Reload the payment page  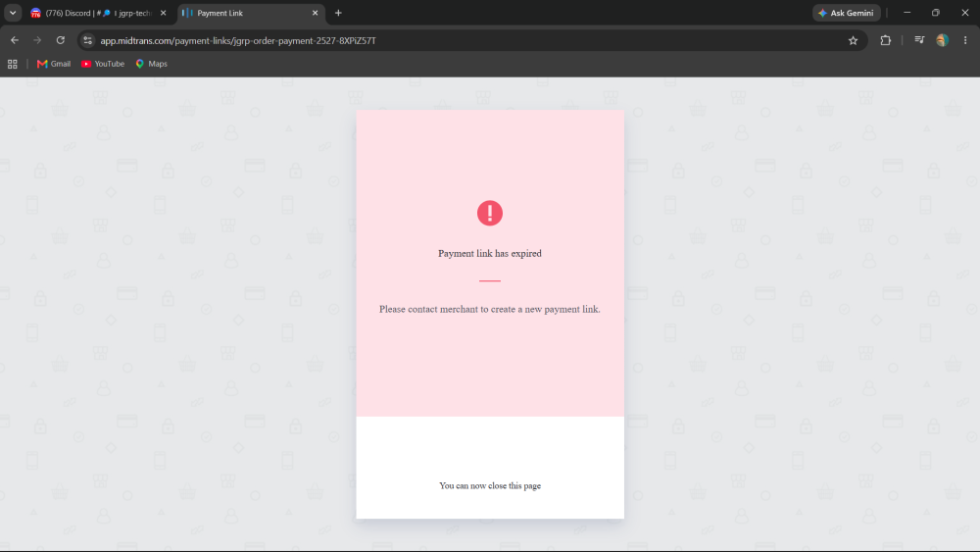click(x=60, y=40)
